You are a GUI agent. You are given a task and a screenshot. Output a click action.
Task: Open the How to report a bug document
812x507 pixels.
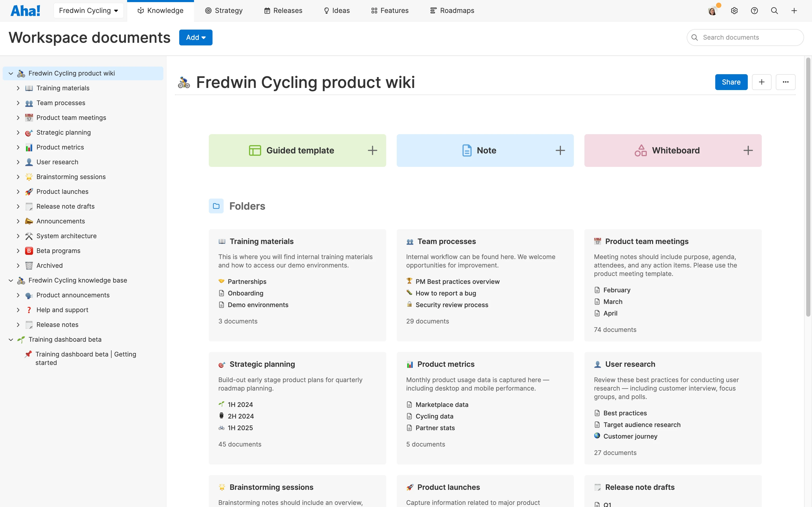[446, 293]
